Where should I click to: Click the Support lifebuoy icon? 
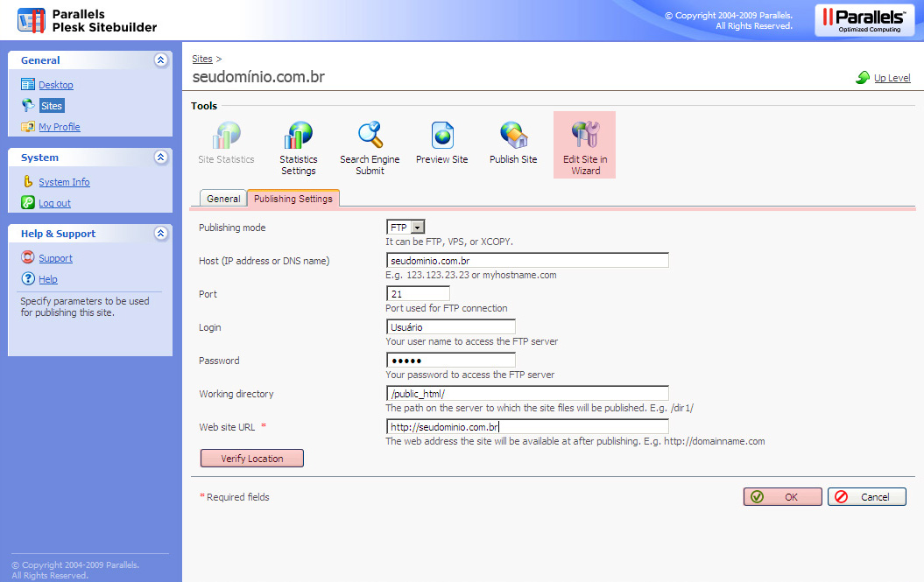pyautogui.click(x=28, y=257)
